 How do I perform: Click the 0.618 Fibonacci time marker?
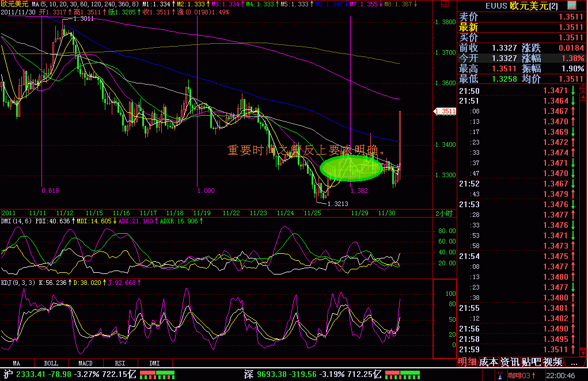point(50,190)
